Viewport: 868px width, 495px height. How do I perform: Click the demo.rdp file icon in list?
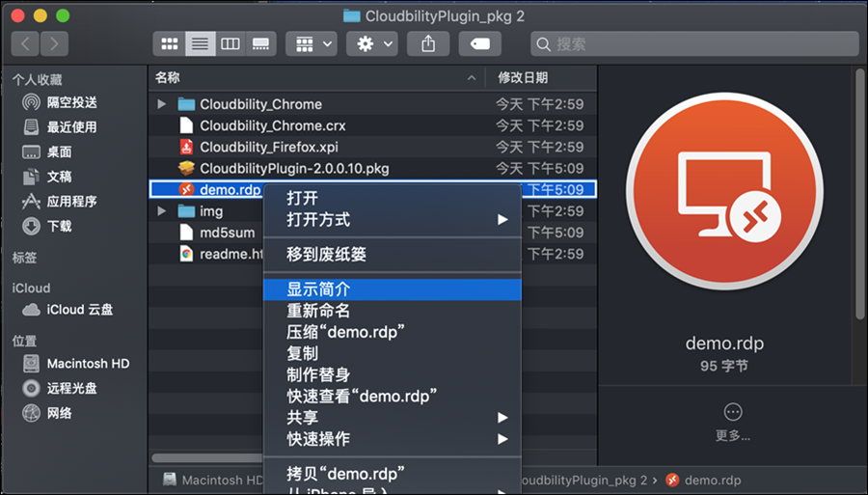click(186, 189)
